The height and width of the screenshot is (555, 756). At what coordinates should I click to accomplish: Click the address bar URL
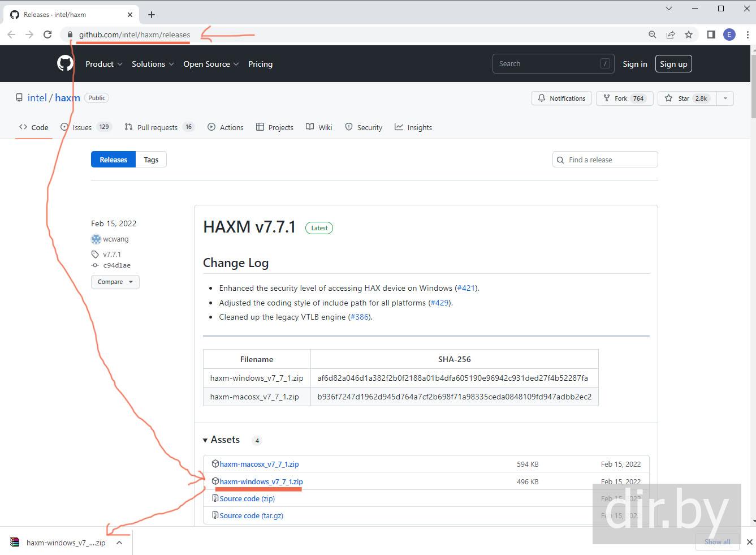pos(135,35)
